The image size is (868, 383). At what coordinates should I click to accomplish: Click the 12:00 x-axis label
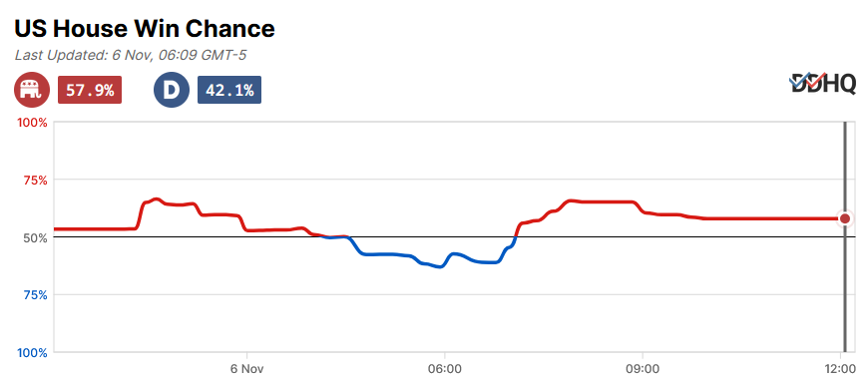(841, 367)
